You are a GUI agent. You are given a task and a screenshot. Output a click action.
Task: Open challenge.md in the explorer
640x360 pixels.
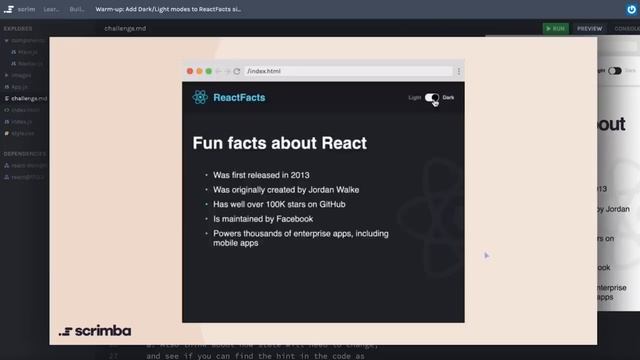coord(29,98)
